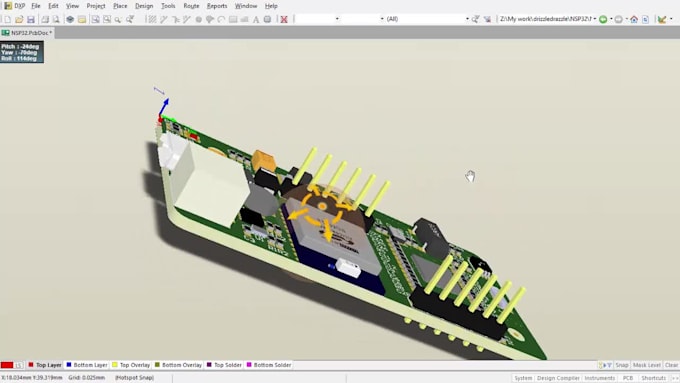
Task: Click the Place Fill rectangle icon
Action: tap(233, 19)
